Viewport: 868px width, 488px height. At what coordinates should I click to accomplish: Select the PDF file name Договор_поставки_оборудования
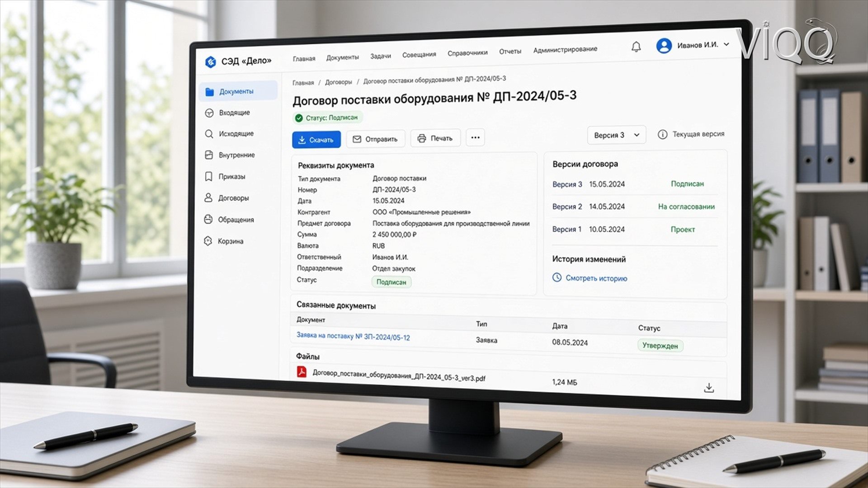(x=399, y=375)
